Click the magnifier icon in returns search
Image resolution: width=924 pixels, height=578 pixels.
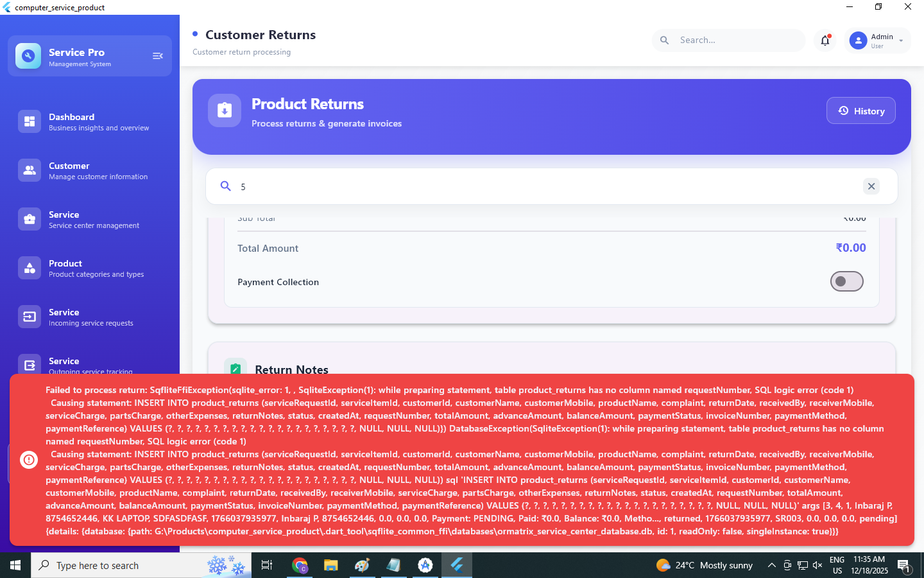click(226, 186)
